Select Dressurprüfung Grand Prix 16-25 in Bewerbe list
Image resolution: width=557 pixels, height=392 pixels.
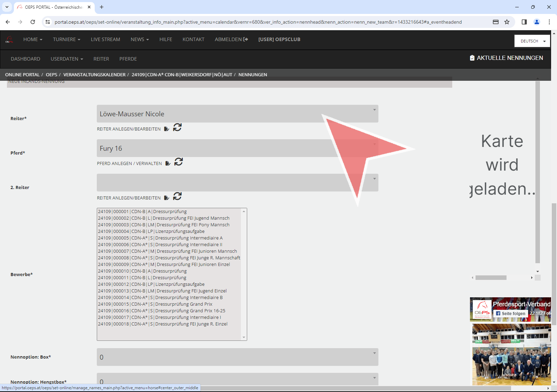tap(162, 311)
